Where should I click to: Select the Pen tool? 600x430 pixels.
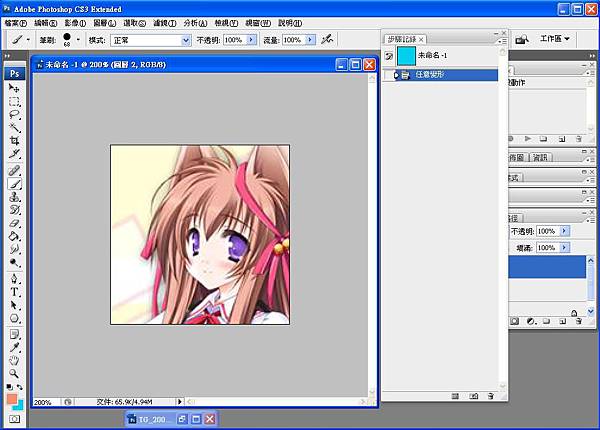coord(14,279)
